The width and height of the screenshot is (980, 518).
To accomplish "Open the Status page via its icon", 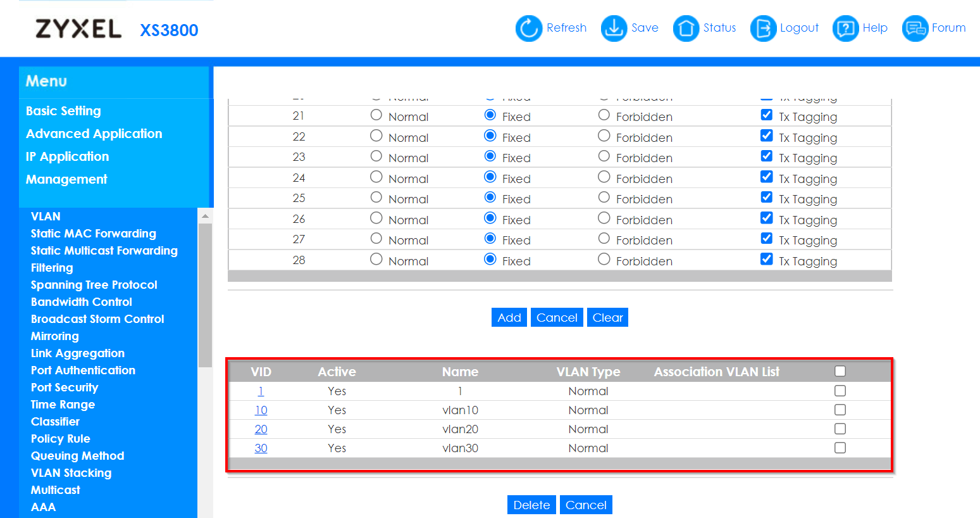I will 686,28.
